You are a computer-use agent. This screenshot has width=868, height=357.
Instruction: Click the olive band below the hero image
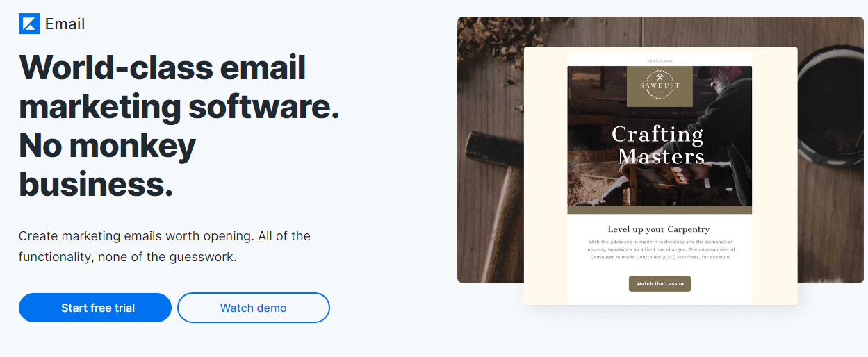(660, 210)
